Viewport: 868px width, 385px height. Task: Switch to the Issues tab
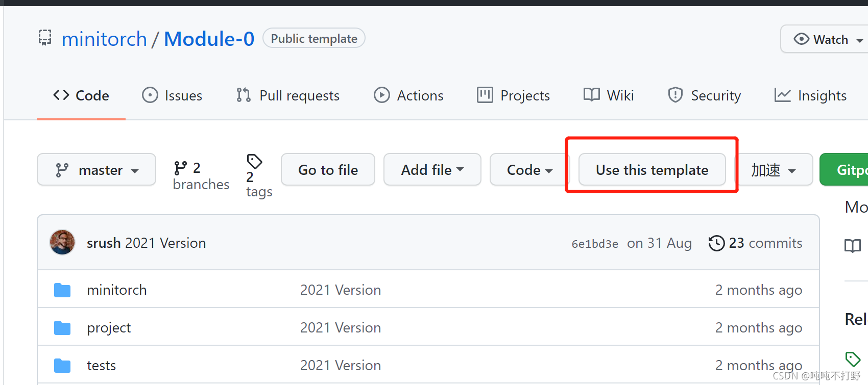click(x=172, y=95)
